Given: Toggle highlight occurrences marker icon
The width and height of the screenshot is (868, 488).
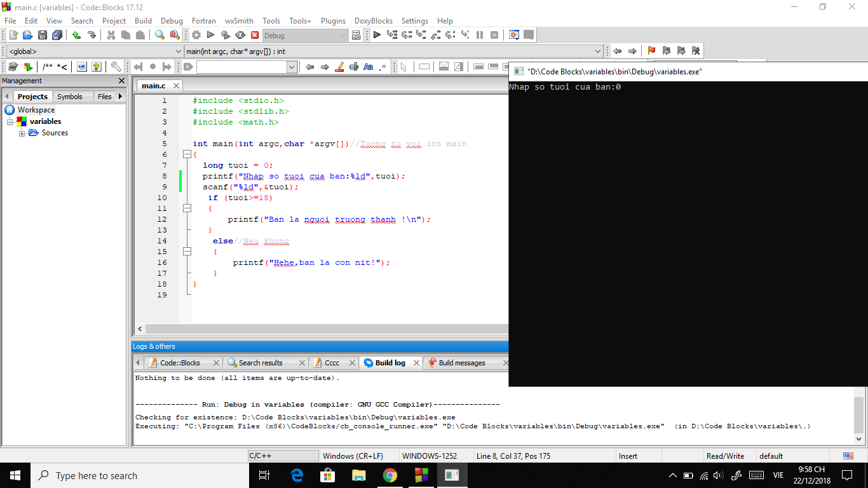Looking at the screenshot, I should 339,67.
